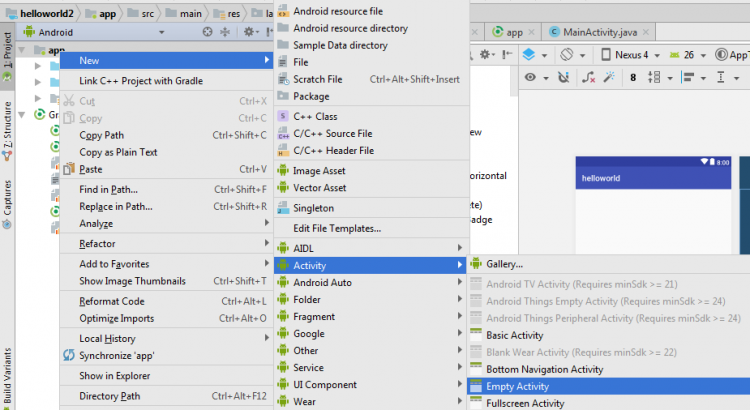Toggle autoconnect magnet icon
Screen dimensions: 750x410
click(x=565, y=77)
